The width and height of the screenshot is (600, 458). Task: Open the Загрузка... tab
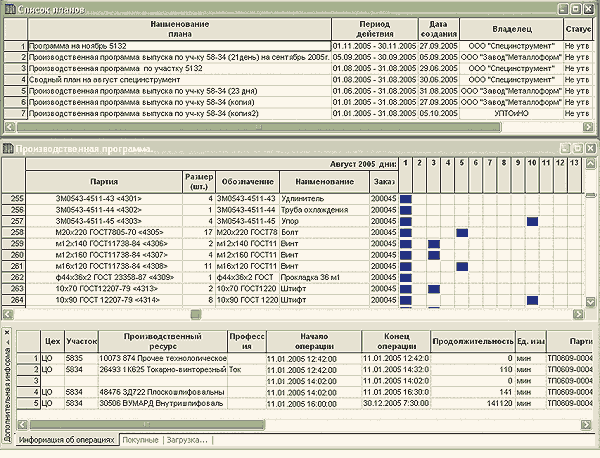point(187,440)
